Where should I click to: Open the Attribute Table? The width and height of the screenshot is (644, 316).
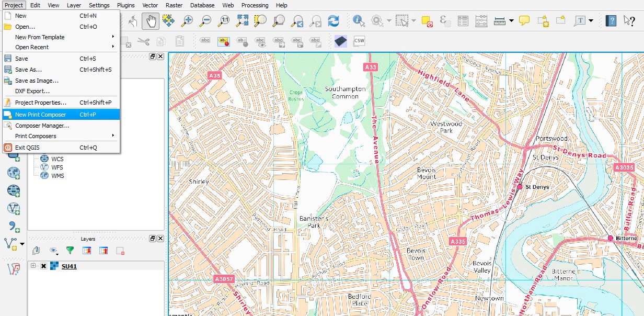click(x=463, y=21)
